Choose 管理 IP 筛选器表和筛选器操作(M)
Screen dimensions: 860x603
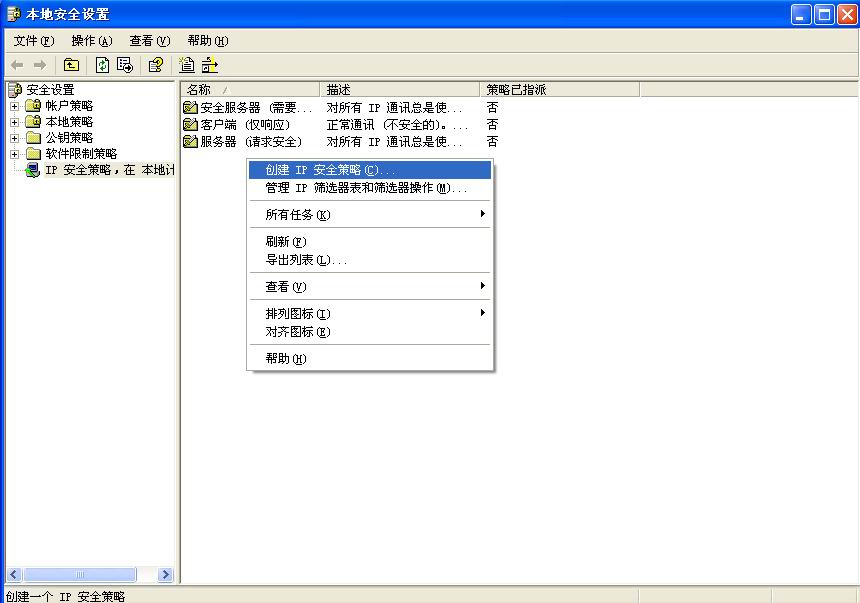370,188
